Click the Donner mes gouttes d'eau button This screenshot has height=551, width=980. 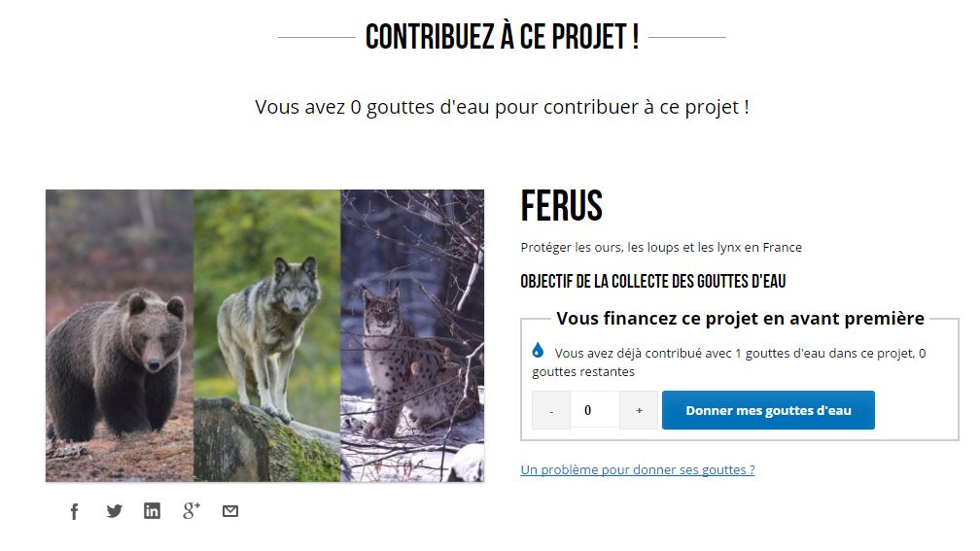(768, 410)
